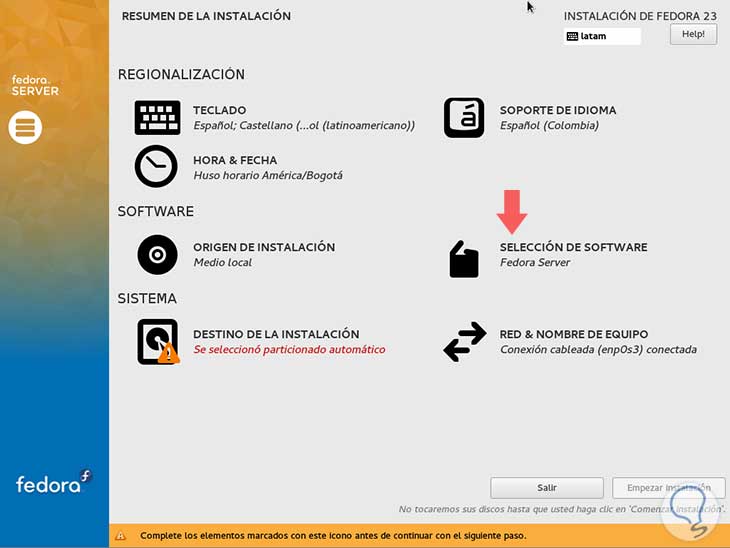Open the Red & Nombre de Equipo arrows icon
Viewport: 730px width, 548px height.
click(x=465, y=342)
